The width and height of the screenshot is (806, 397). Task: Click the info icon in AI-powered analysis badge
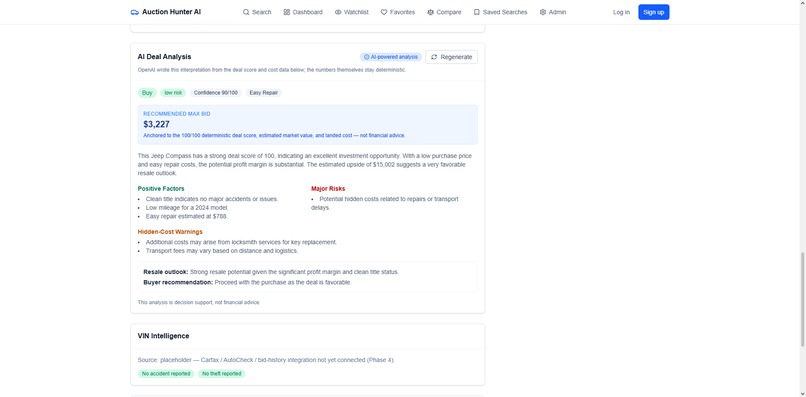point(367,57)
